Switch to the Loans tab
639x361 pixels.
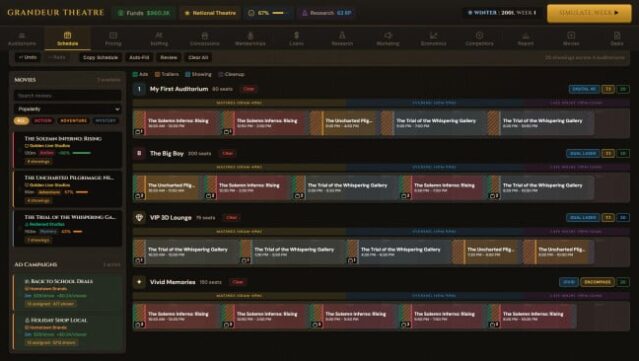click(296, 39)
